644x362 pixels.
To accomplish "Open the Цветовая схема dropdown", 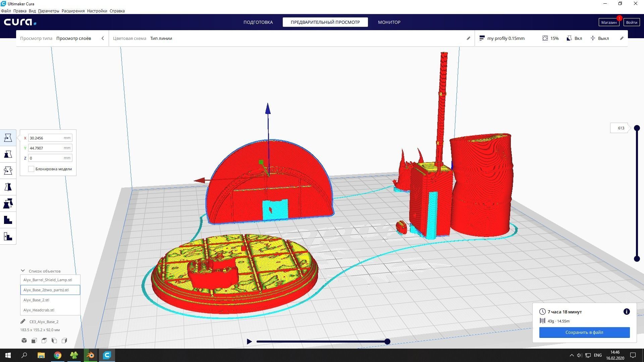I will pos(161,38).
